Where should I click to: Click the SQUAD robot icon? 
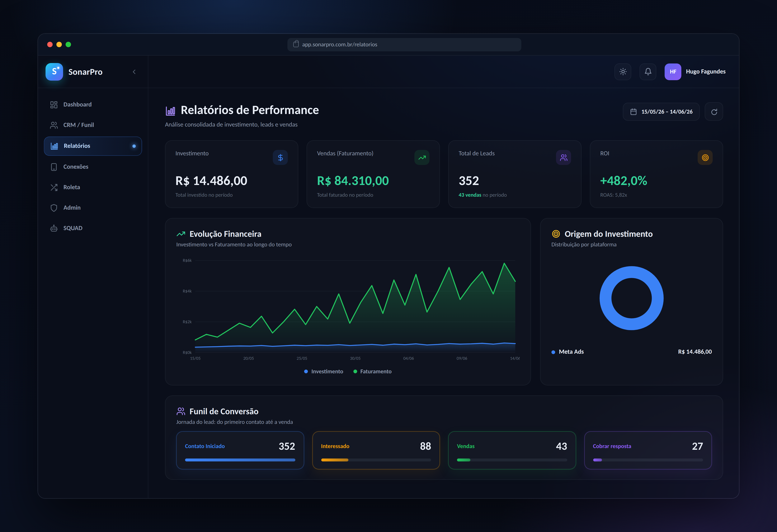click(x=54, y=228)
